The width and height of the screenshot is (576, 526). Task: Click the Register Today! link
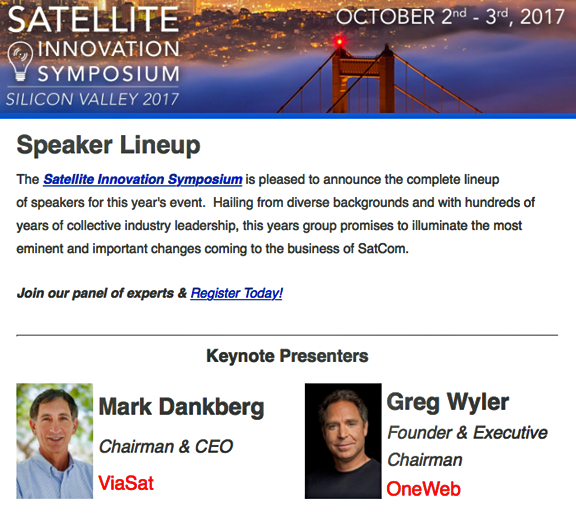(237, 293)
